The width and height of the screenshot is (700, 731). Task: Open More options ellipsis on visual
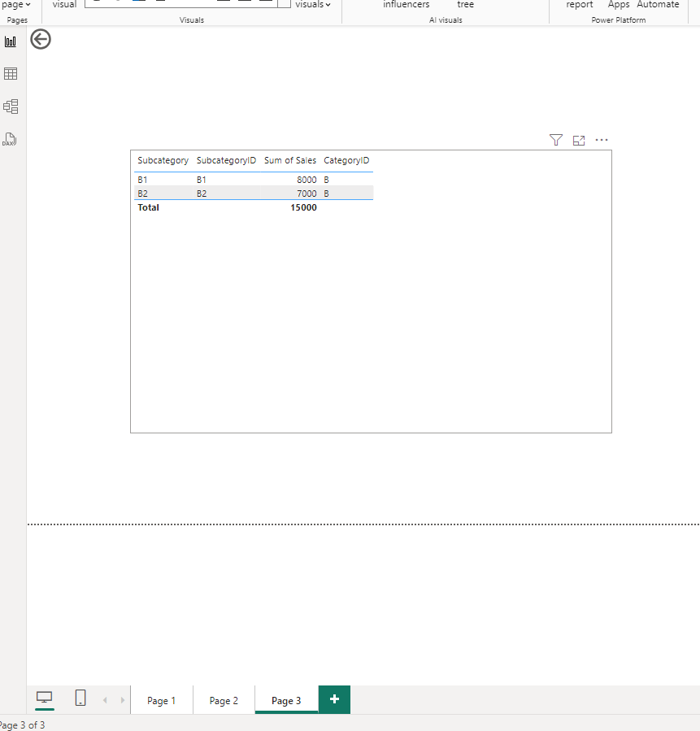pos(602,140)
